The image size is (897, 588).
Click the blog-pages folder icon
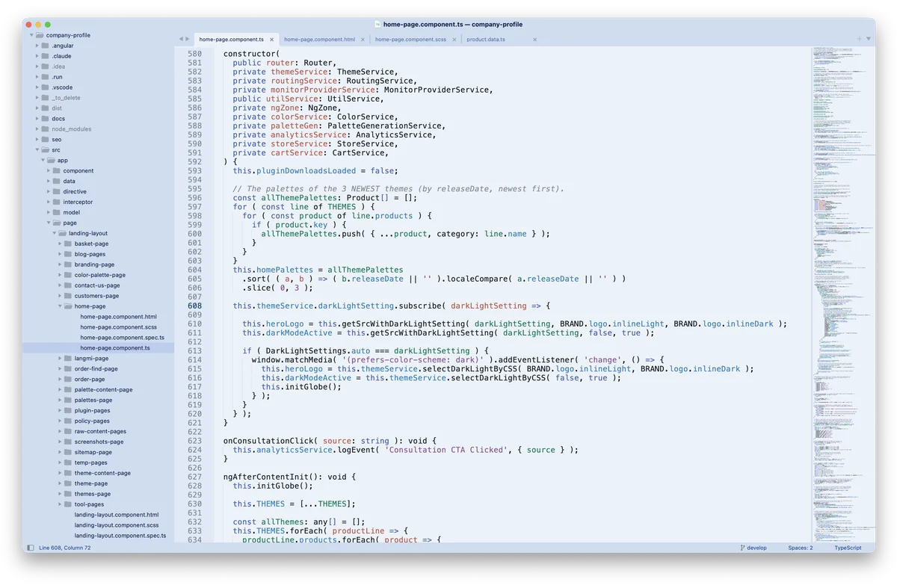pyautogui.click(x=68, y=254)
